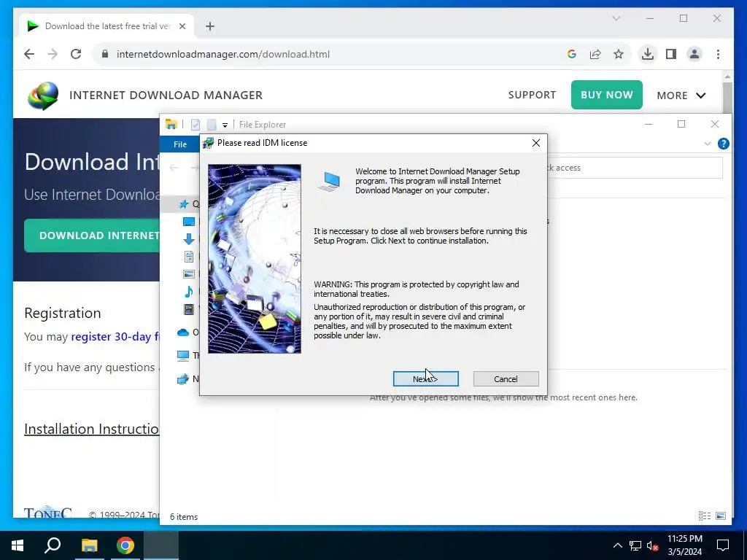
Task: Bookmark this page with the star icon
Action: (619, 54)
